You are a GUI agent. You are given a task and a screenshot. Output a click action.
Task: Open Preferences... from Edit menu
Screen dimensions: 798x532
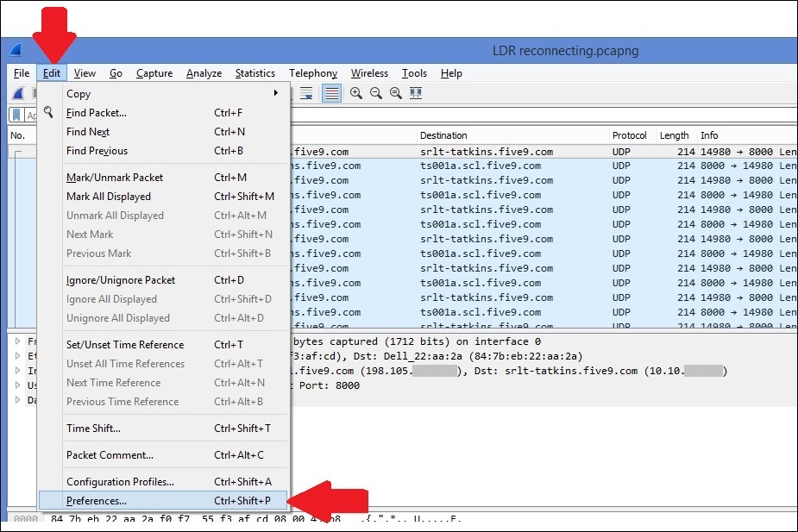pyautogui.click(x=163, y=500)
